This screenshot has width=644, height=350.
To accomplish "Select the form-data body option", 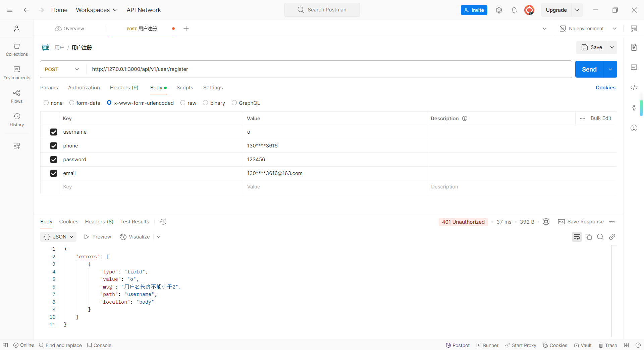I will (72, 103).
